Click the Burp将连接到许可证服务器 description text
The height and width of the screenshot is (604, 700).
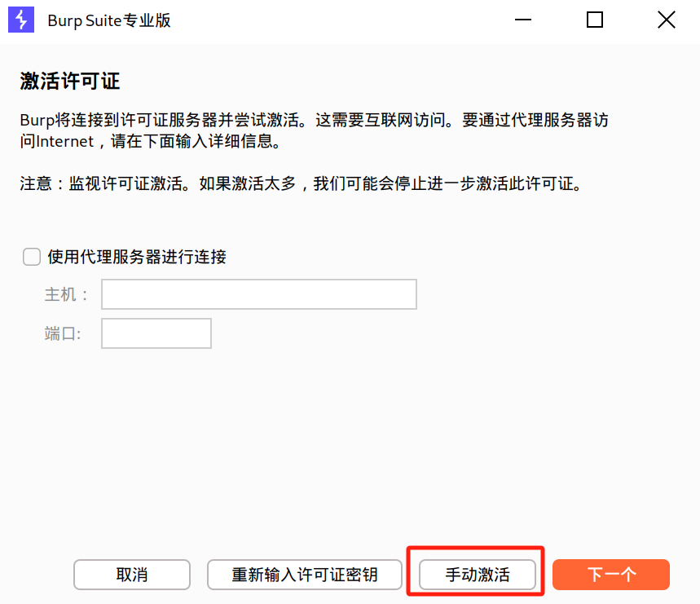[314, 130]
